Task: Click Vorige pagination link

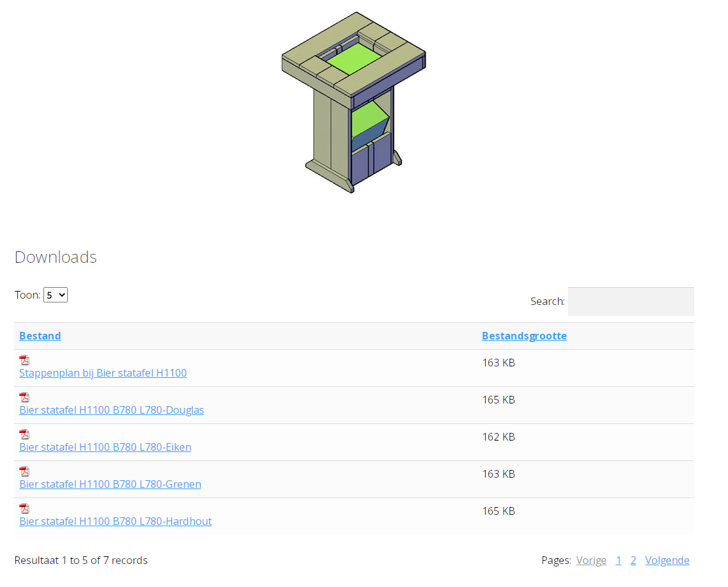Action: (x=591, y=560)
